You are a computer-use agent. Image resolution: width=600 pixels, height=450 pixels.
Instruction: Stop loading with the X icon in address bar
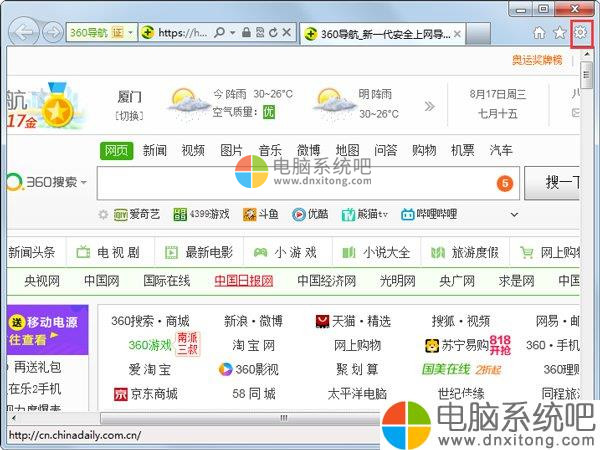click(x=287, y=33)
